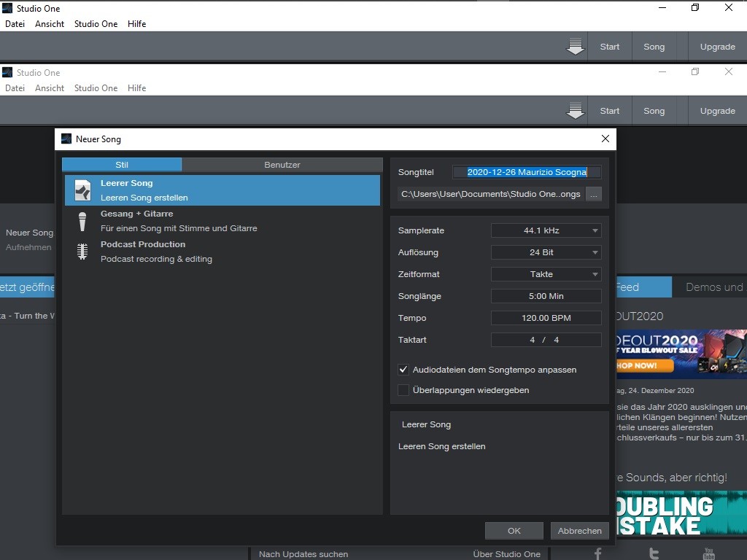
Task: Open the Samplerate dropdown
Action: (546, 230)
